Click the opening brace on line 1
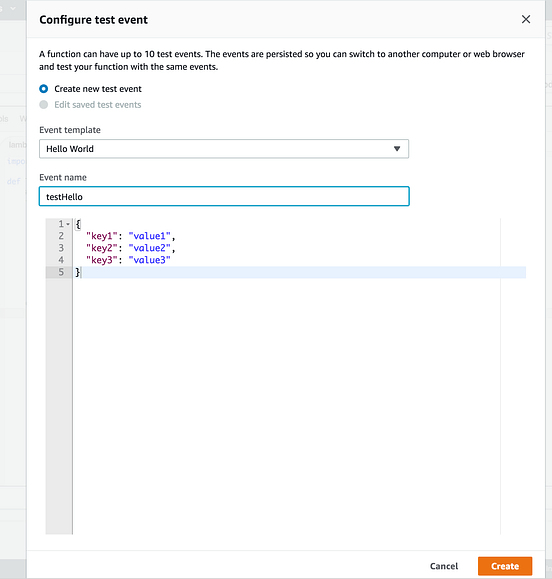 coord(78,224)
